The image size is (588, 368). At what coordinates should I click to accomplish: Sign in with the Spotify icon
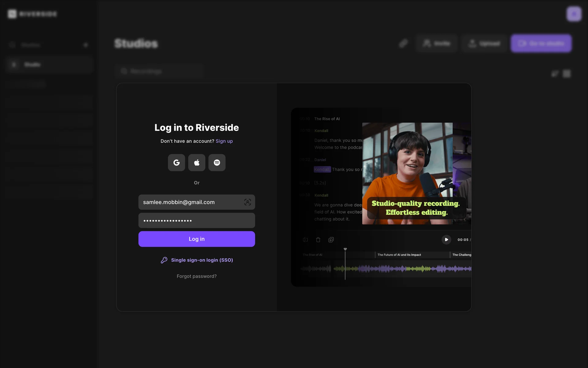(217, 163)
